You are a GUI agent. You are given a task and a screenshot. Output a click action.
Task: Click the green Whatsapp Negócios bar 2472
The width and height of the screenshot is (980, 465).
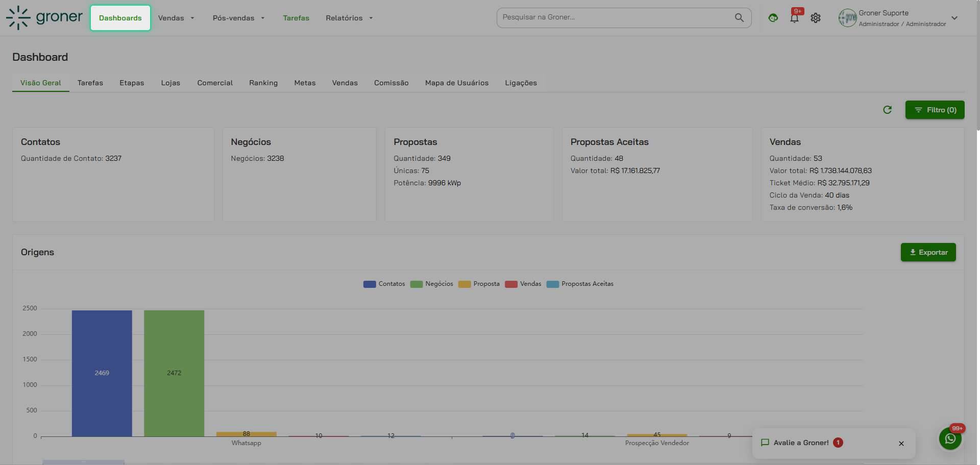(174, 373)
